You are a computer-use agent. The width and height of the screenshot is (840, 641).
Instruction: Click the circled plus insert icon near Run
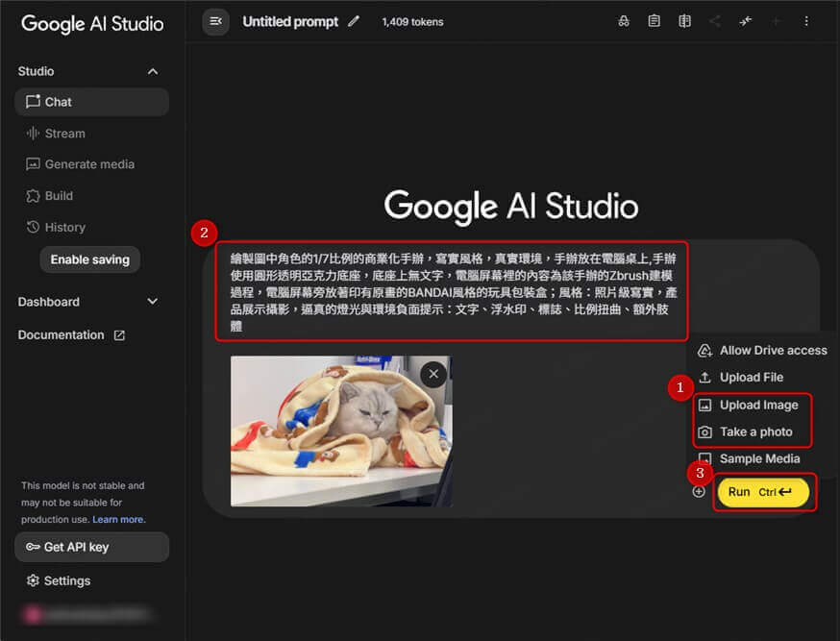point(699,492)
